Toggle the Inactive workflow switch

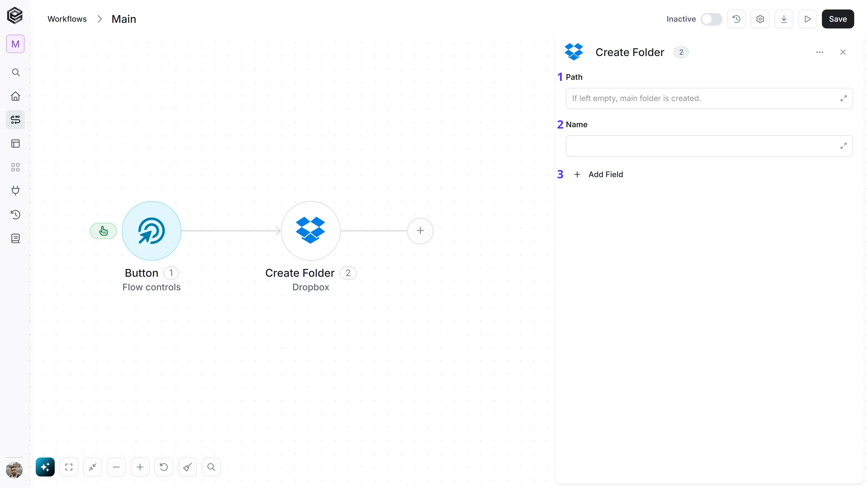click(x=711, y=19)
